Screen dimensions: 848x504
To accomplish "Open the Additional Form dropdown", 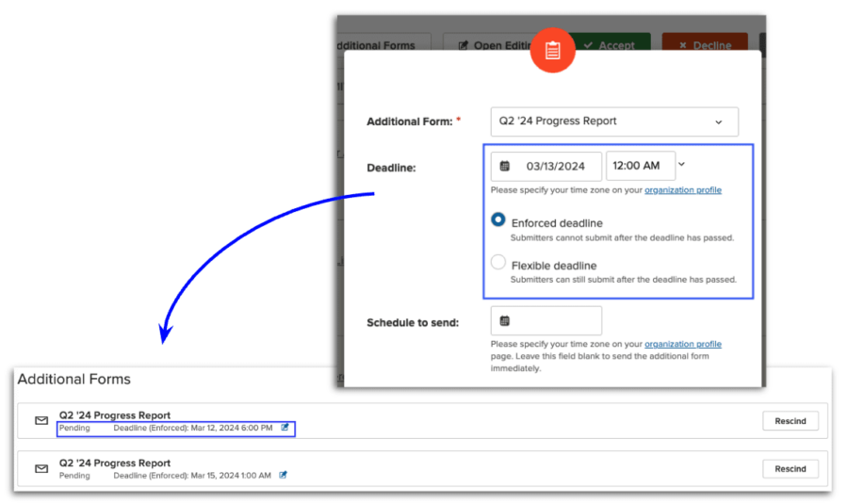I will pyautogui.click(x=613, y=122).
